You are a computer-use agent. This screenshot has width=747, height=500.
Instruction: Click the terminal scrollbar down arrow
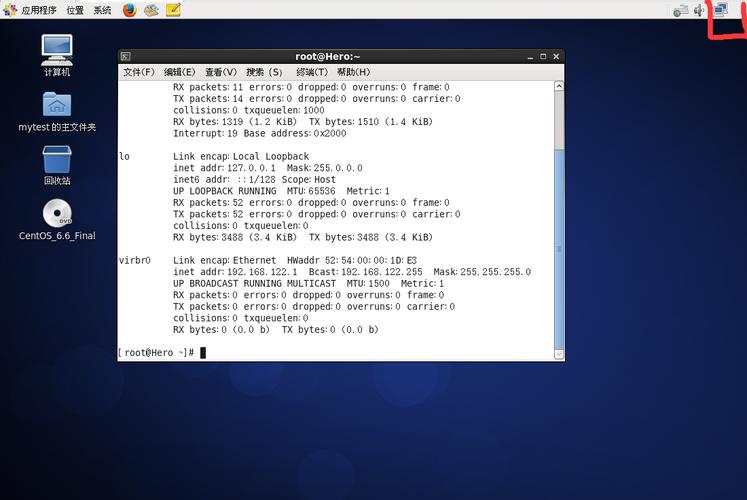pyautogui.click(x=559, y=354)
